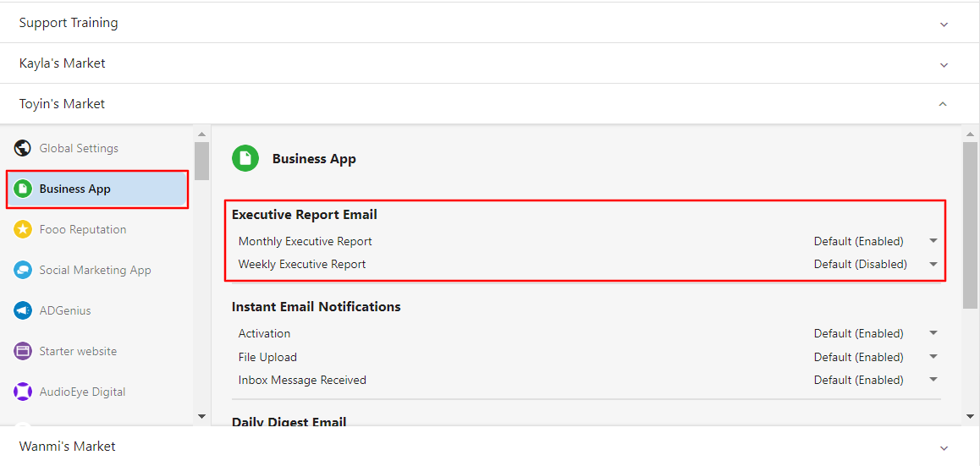Click the large Business App header icon
The width and height of the screenshot is (980, 466).
(245, 159)
